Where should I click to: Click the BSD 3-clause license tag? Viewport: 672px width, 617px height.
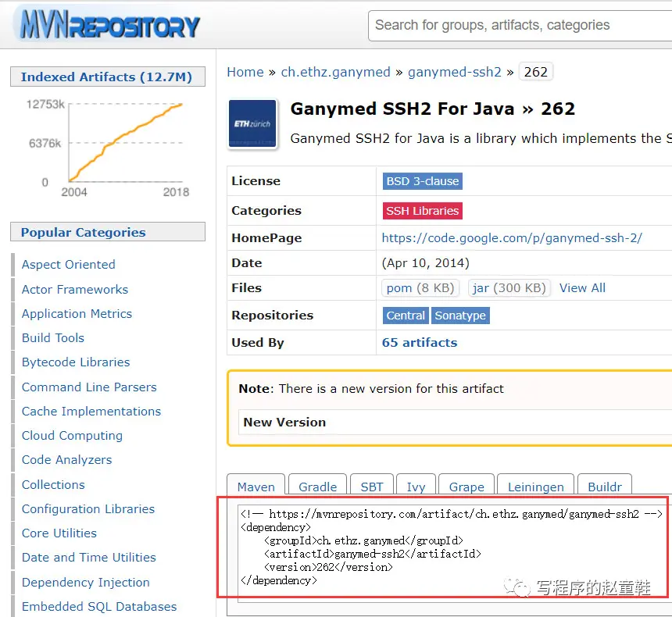point(423,181)
